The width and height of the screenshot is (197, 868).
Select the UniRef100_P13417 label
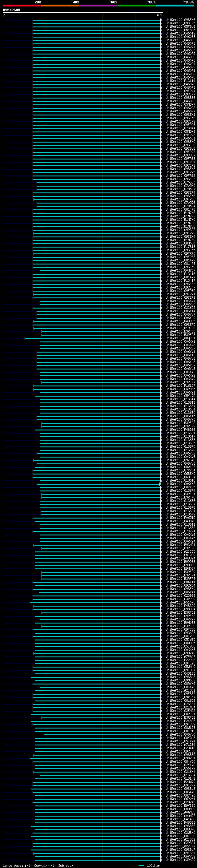click(x=180, y=281)
